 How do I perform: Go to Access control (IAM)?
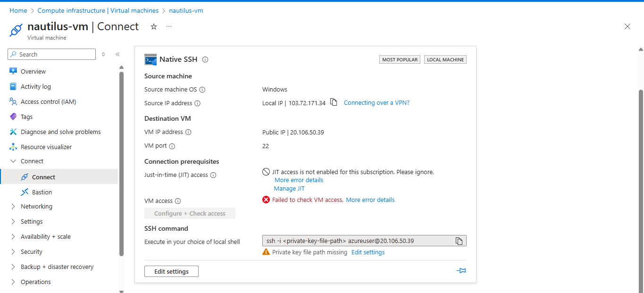coord(48,101)
